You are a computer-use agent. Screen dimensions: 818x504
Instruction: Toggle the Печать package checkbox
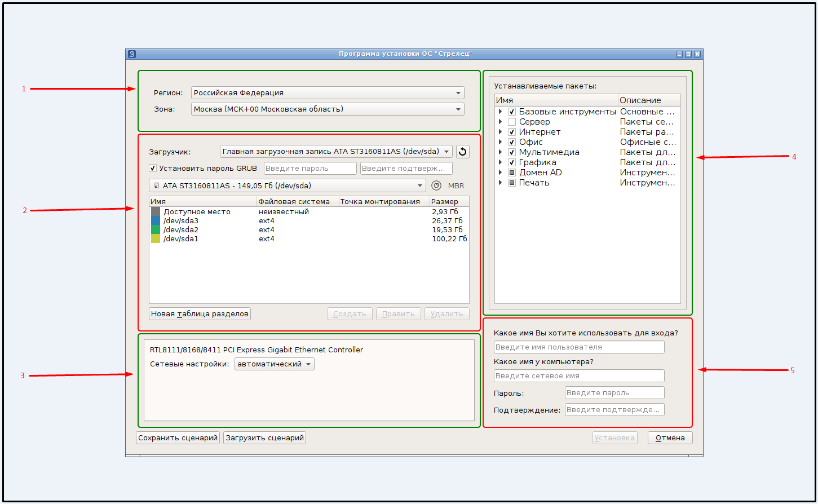click(x=512, y=183)
